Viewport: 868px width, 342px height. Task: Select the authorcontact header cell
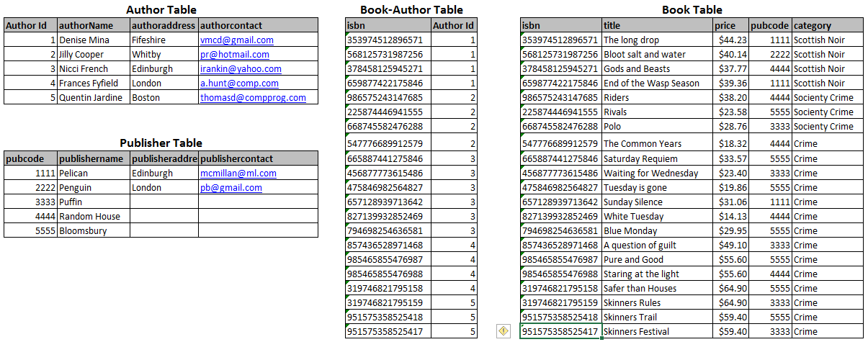tap(258, 25)
